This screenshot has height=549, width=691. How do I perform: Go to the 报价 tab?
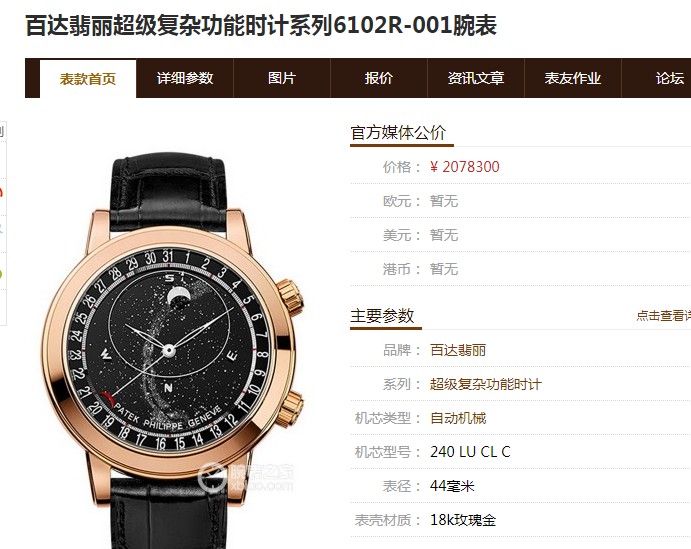pos(379,78)
